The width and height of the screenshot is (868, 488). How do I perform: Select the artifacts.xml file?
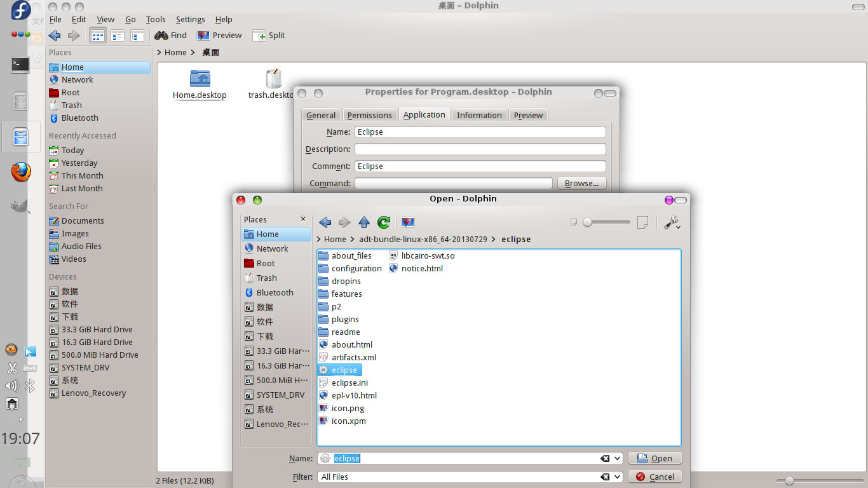(348, 357)
